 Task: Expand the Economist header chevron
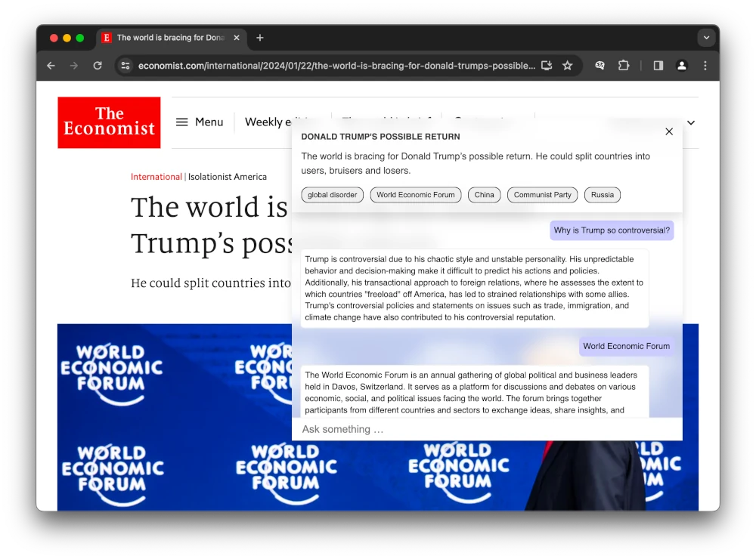click(690, 122)
